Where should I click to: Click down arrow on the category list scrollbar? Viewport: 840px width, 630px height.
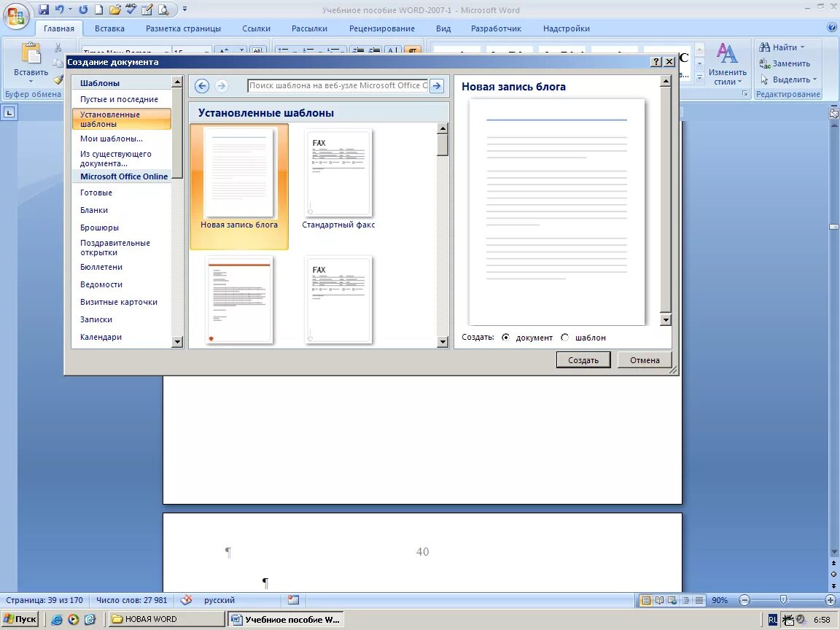point(176,342)
